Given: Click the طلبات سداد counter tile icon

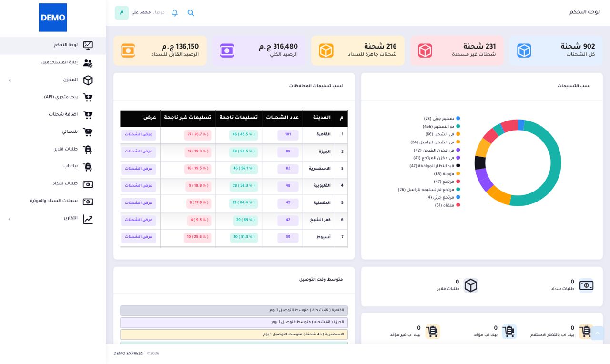Looking at the screenshot, I should click(587, 285).
